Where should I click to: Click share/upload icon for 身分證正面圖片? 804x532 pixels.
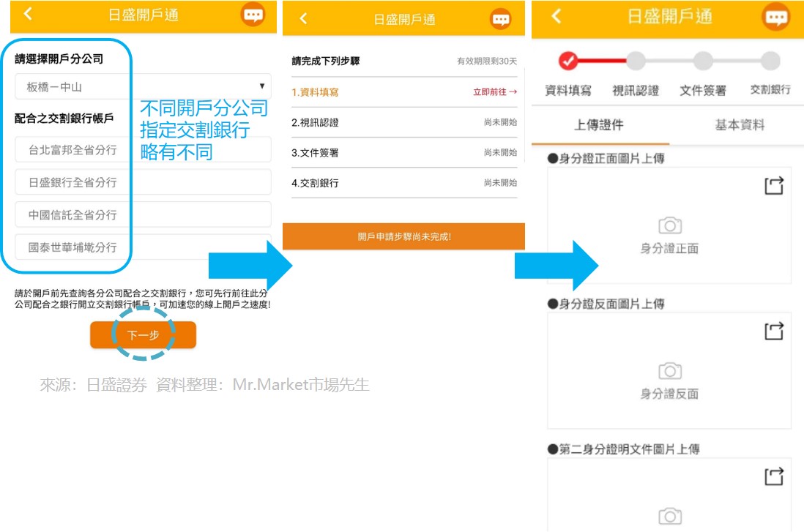(774, 185)
